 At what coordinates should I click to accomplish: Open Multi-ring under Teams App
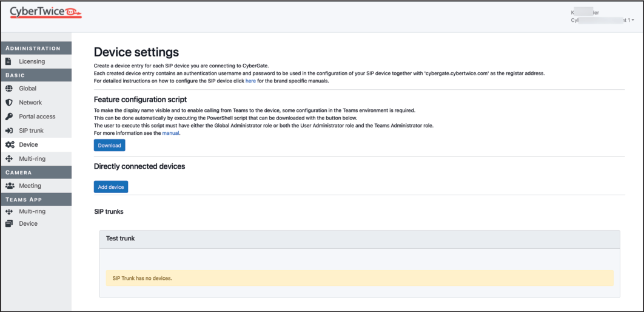(36, 212)
